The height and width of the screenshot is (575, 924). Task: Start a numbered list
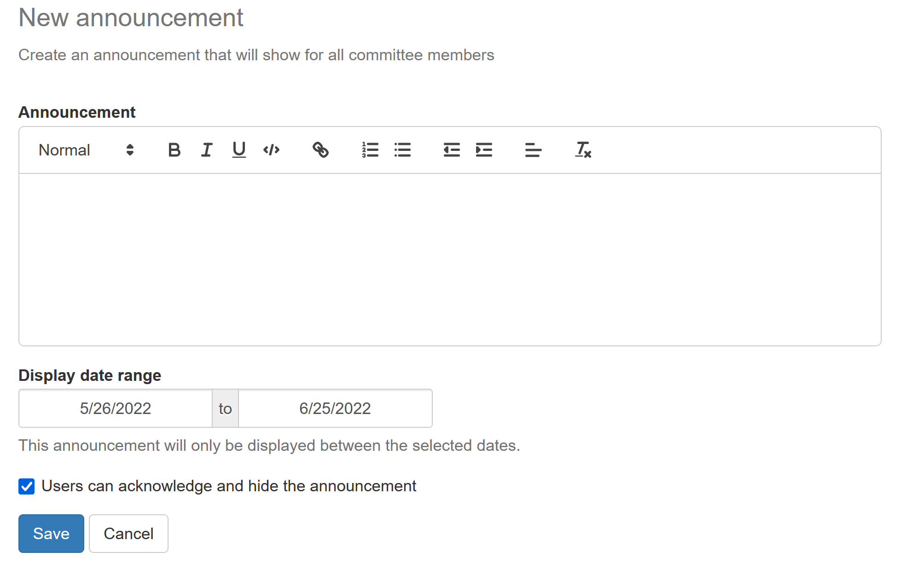[370, 150]
